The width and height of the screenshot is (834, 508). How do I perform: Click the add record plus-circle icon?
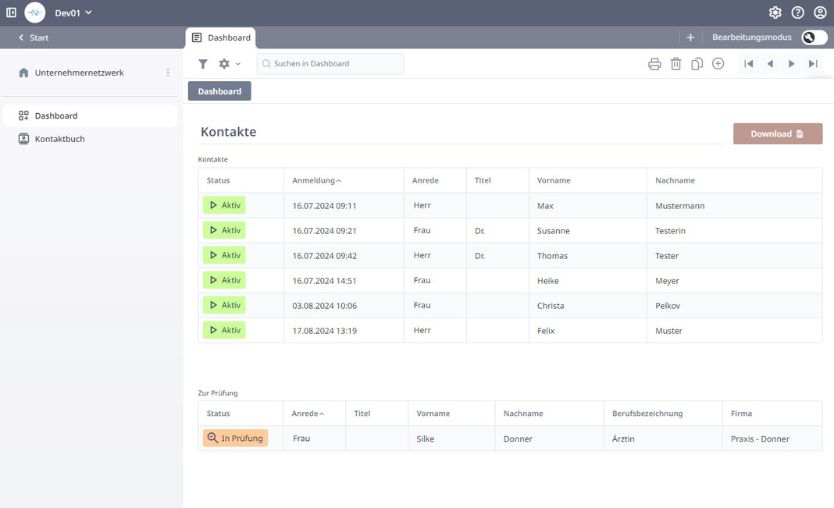(718, 64)
